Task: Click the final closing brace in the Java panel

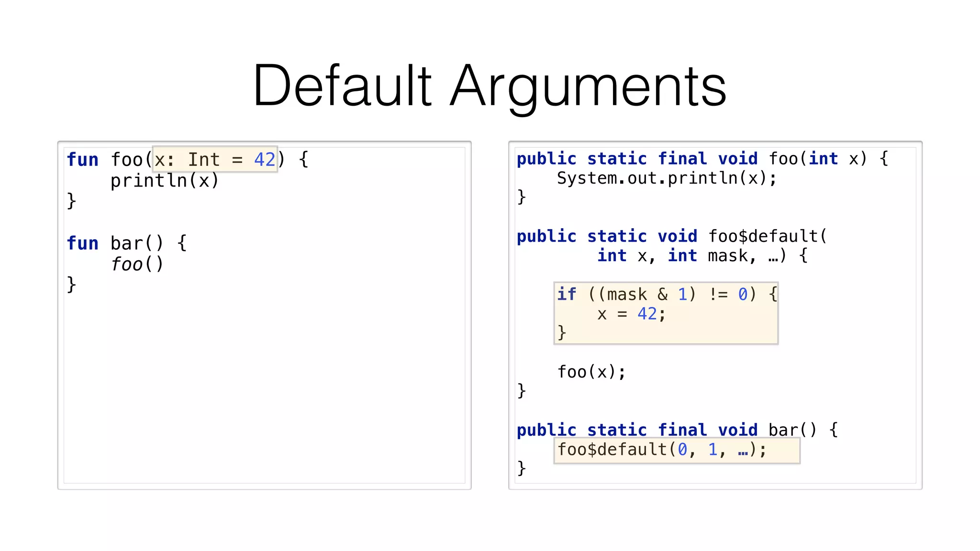Action: pos(522,468)
